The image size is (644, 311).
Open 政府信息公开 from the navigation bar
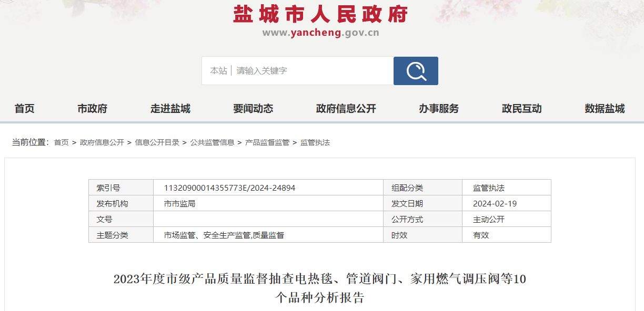coord(346,109)
